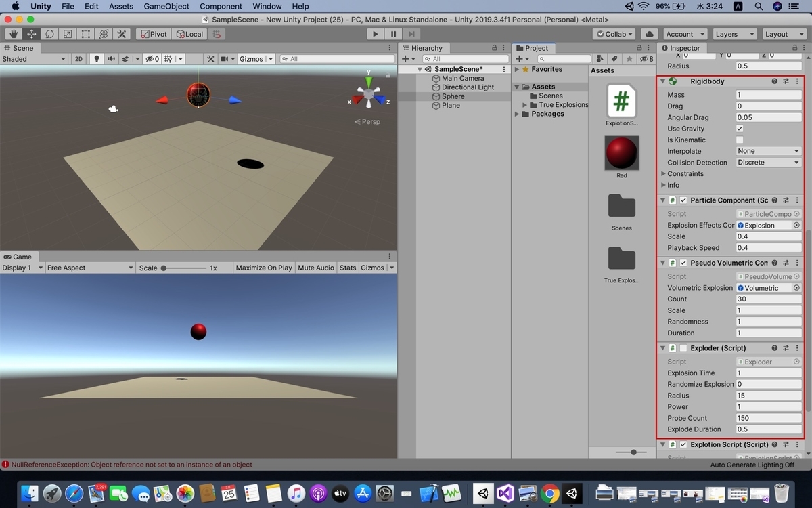812x508 pixels.
Task: Enable Exploder script checkbox
Action: 683,348
